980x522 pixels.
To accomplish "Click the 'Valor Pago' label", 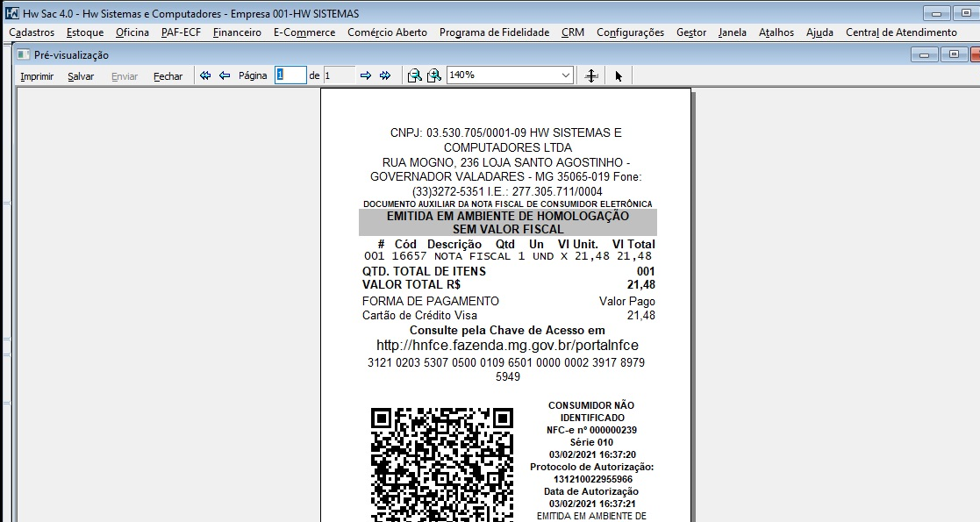I will [627, 301].
